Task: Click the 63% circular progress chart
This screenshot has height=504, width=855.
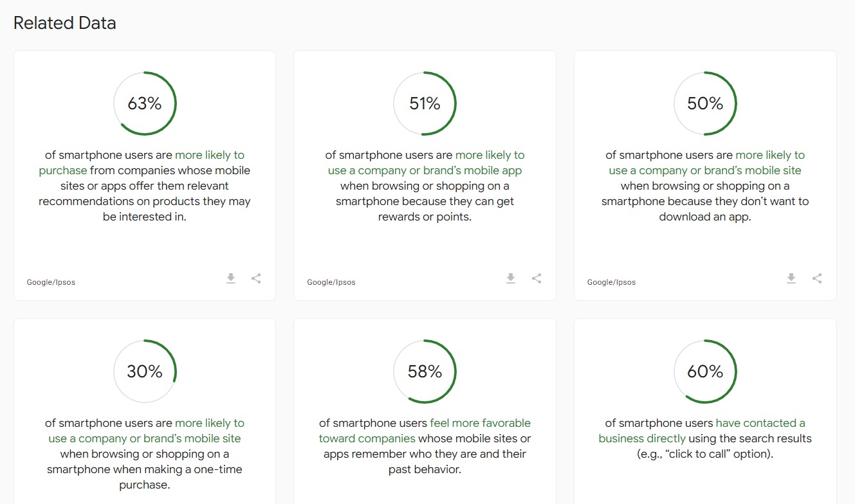Action: 145,104
